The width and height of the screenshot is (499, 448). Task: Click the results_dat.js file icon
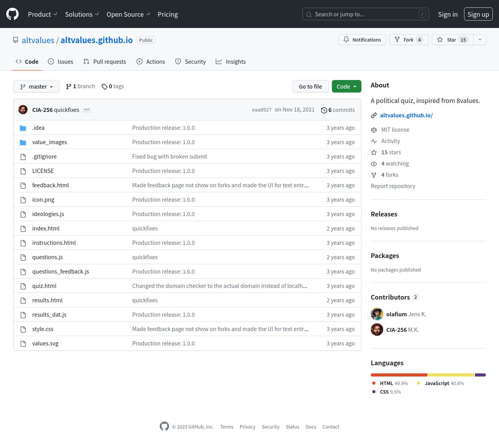click(23, 315)
